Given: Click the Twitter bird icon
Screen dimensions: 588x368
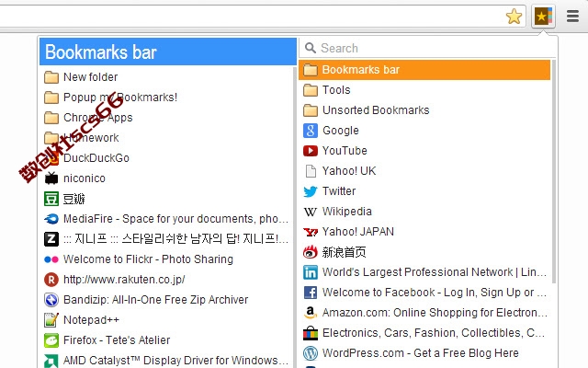Looking at the screenshot, I should coord(311,191).
